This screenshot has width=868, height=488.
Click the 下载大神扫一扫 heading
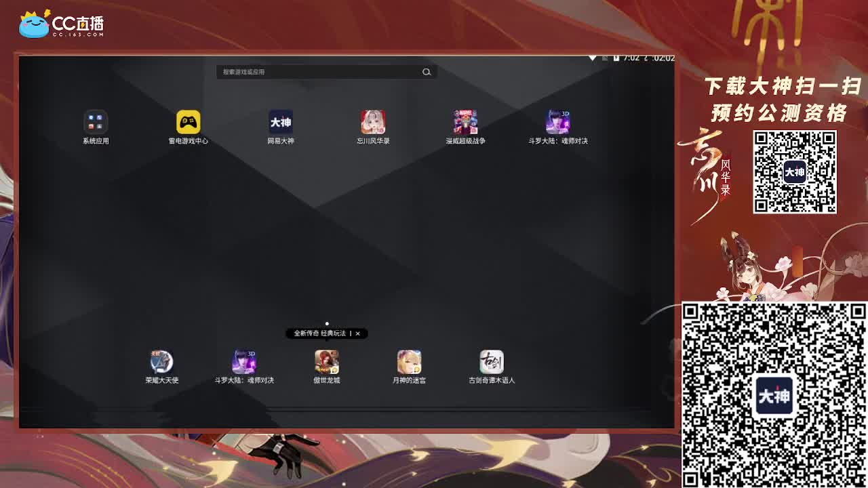coord(783,87)
